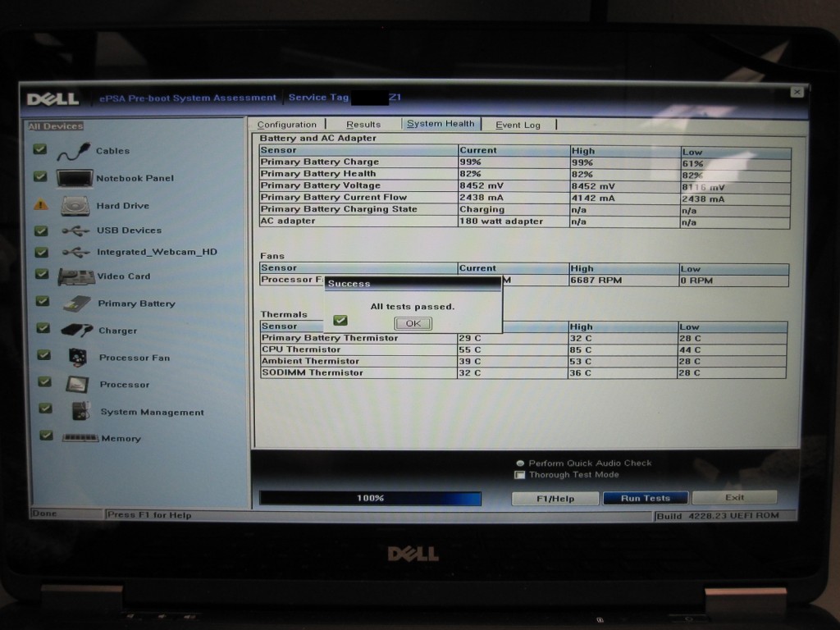Click 6687 RPM fan high value
The image size is (840, 630).
(x=596, y=281)
